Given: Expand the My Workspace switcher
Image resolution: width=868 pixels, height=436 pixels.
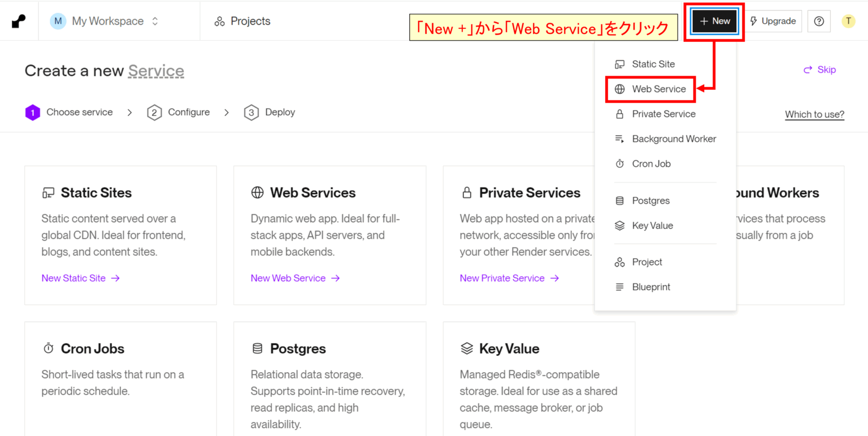Looking at the screenshot, I should click(105, 21).
